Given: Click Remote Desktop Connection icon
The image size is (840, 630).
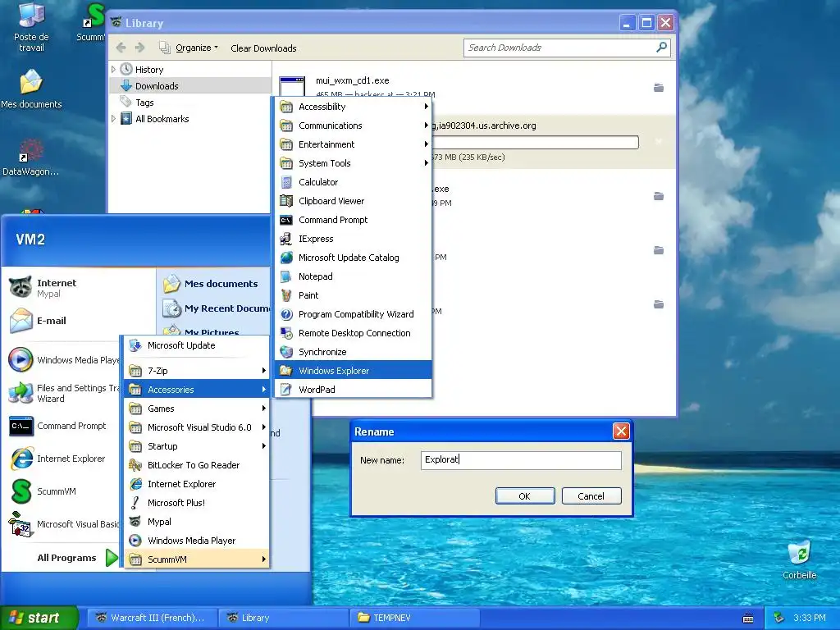Looking at the screenshot, I should click(x=286, y=333).
